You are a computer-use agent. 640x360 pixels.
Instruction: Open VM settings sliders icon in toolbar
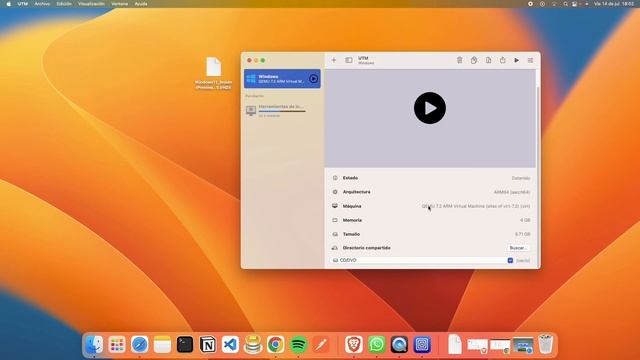coord(530,60)
